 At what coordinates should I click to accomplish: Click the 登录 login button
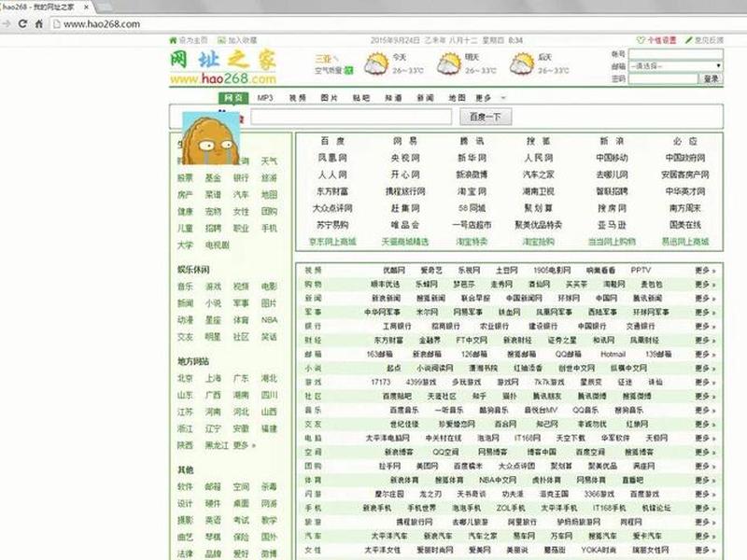pos(711,79)
